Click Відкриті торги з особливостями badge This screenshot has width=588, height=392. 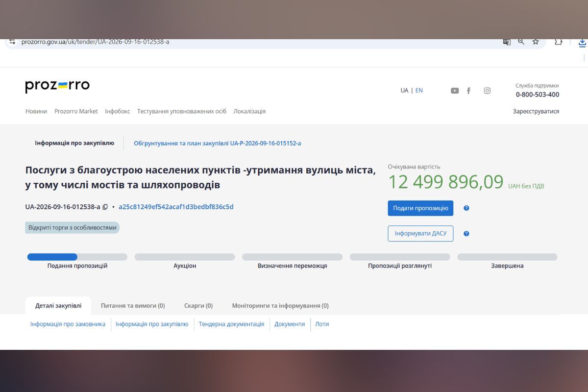point(72,228)
